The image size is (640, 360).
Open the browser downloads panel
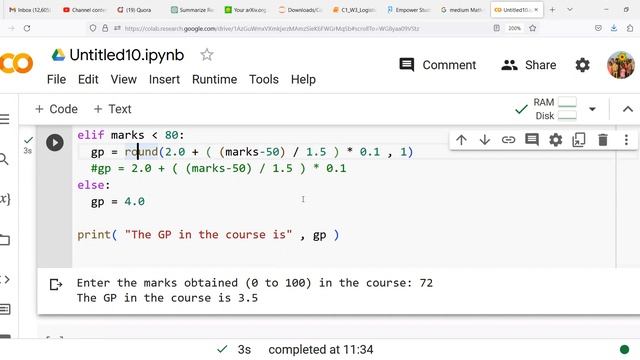[x=614, y=28]
